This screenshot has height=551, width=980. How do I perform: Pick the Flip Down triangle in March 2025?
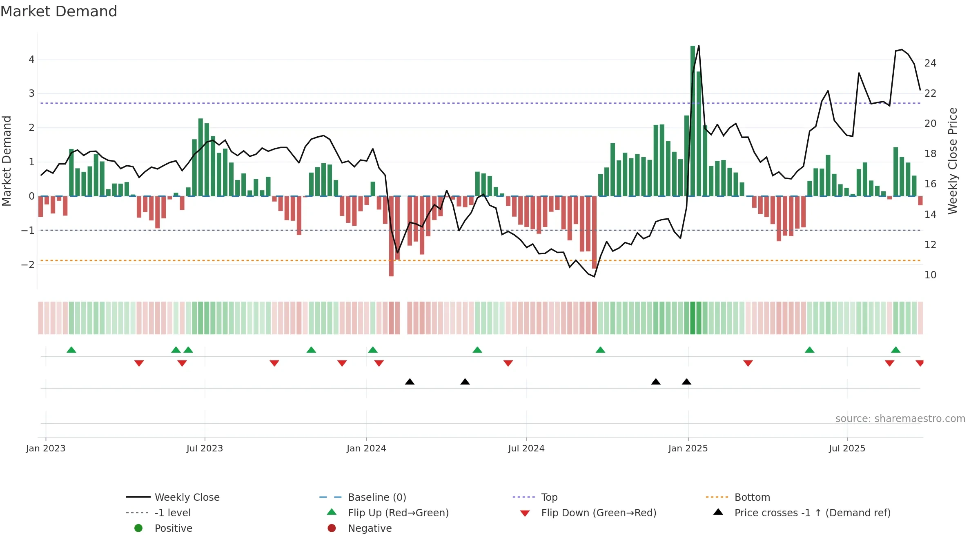[748, 363]
